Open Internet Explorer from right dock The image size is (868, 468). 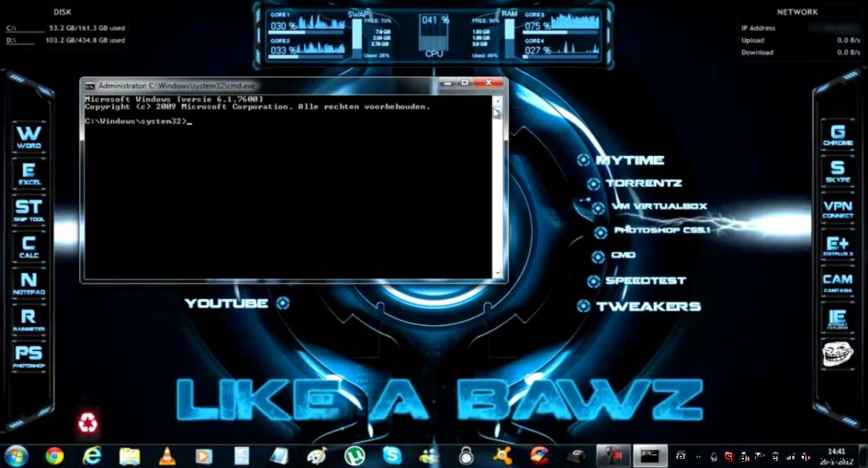pyautogui.click(x=838, y=318)
